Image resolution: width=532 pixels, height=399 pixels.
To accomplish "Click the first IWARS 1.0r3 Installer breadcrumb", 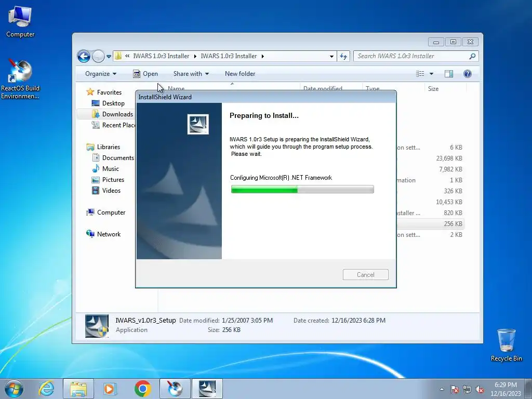I will point(161,56).
